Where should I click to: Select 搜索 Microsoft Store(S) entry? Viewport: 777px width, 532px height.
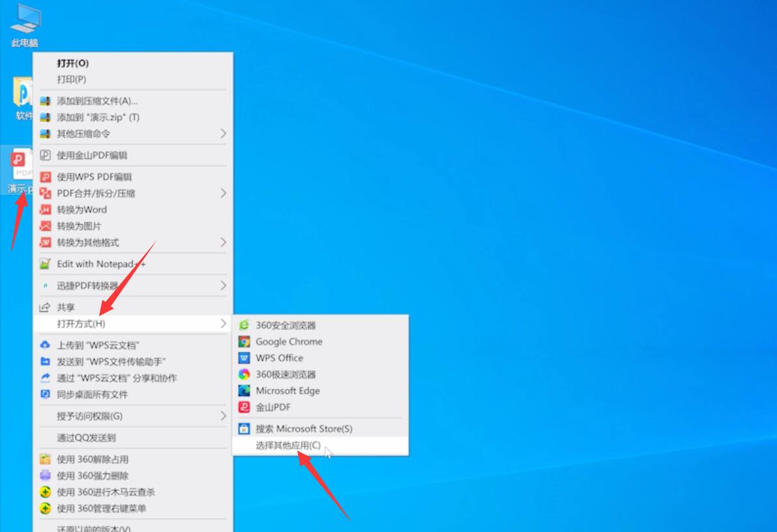point(321,429)
